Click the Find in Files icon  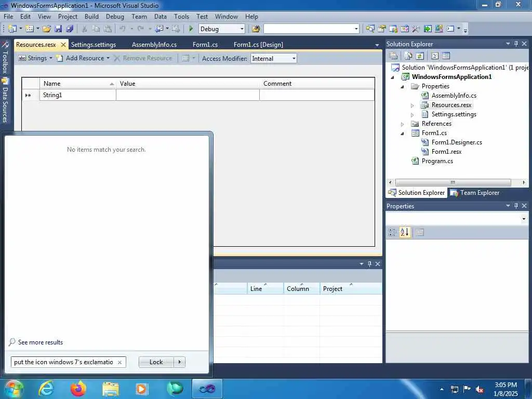pos(256,29)
